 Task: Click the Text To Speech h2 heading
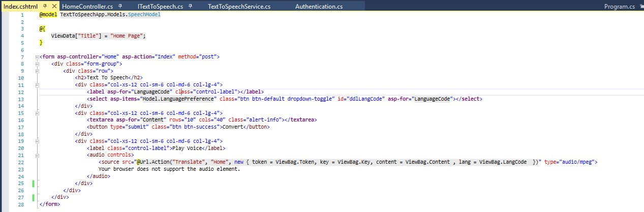pyautogui.click(x=108, y=78)
